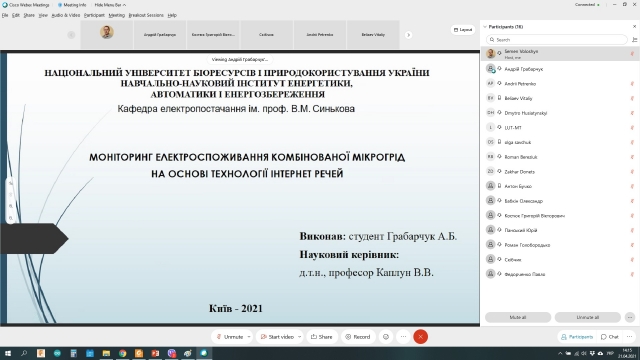Expand audio options arrow beside Unmute
This screenshot has width=640, height=360.
click(249, 337)
